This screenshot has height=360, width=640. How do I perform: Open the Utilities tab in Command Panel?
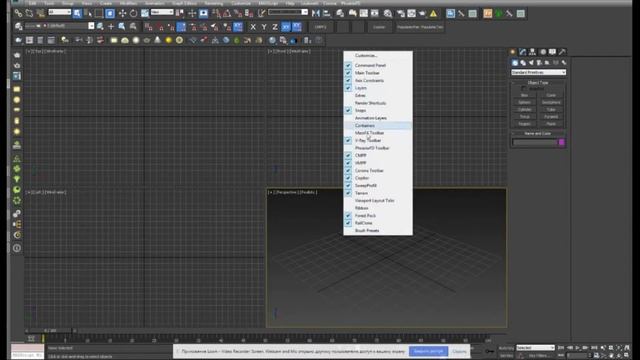click(x=562, y=52)
